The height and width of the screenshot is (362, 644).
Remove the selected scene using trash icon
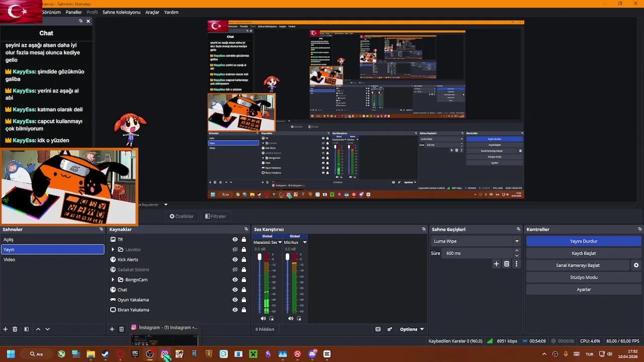(x=15, y=329)
